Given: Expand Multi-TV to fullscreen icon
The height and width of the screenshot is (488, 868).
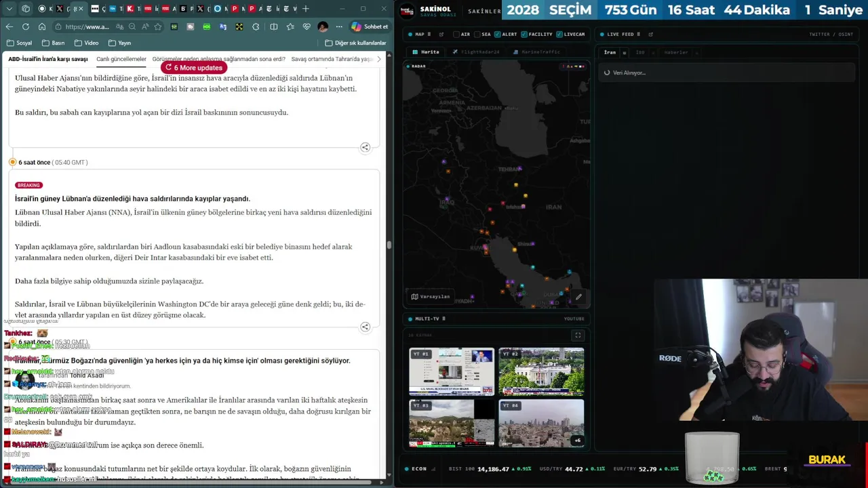Looking at the screenshot, I should [x=578, y=335].
